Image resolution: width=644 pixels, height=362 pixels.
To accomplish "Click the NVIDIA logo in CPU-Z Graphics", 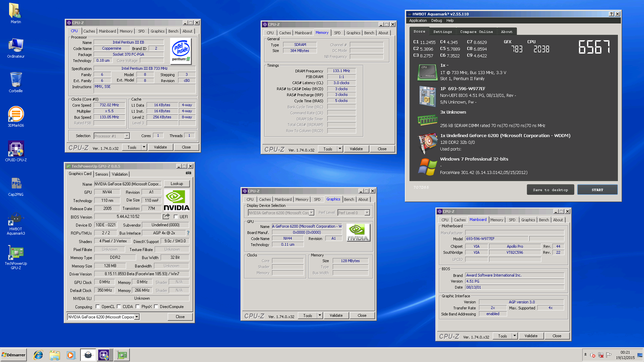I will [358, 232].
